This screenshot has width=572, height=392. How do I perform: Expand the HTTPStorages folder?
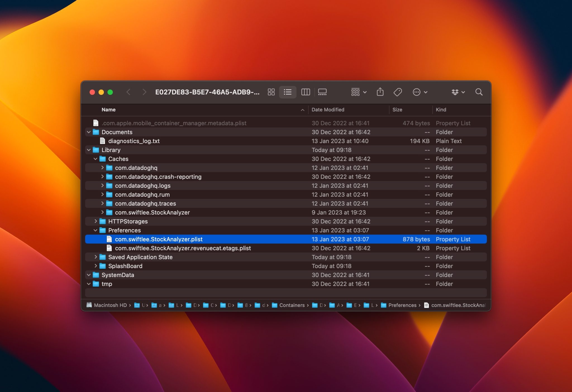click(x=96, y=221)
